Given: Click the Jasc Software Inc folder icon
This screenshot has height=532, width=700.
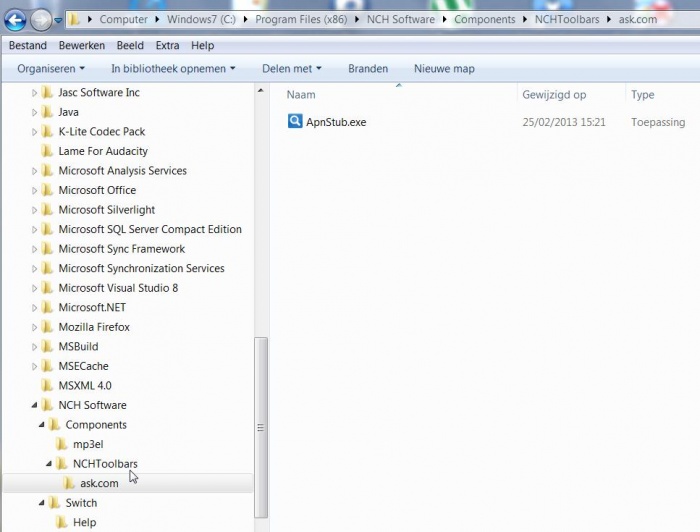Looking at the screenshot, I should (x=47, y=92).
